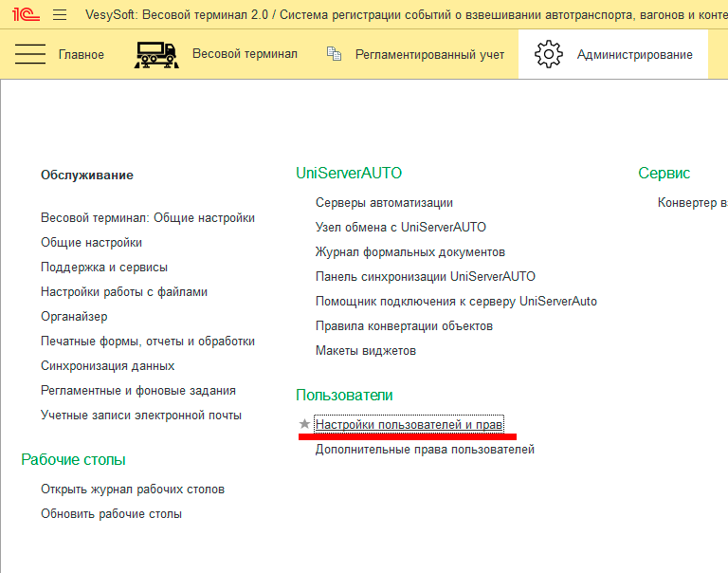Screen dimensions: 728x573
Task: Open Дополнительные права пользователей
Action: coord(425,449)
